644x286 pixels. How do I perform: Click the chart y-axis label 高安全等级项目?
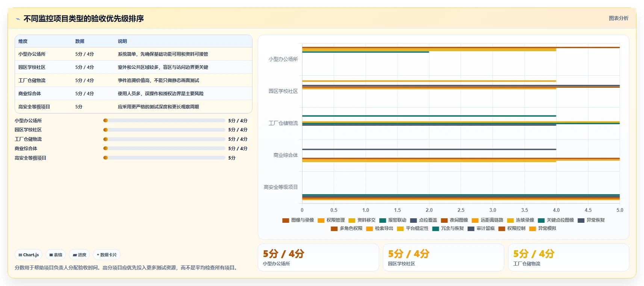click(x=281, y=187)
